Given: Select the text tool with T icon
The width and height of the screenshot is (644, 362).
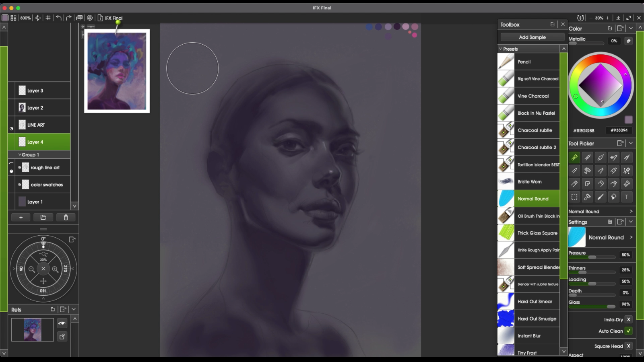Looking at the screenshot, I should tap(627, 197).
